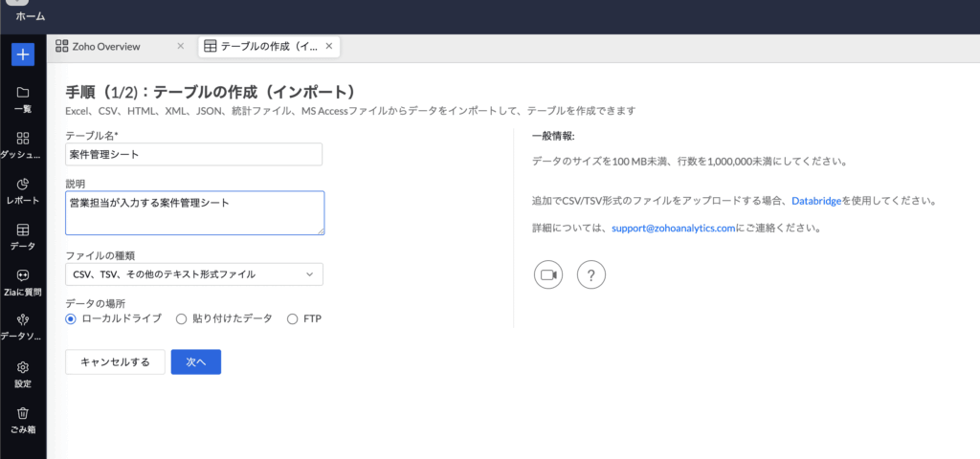Select the 貼り付けたデータ radio option
The image size is (980, 459).
[x=181, y=318]
